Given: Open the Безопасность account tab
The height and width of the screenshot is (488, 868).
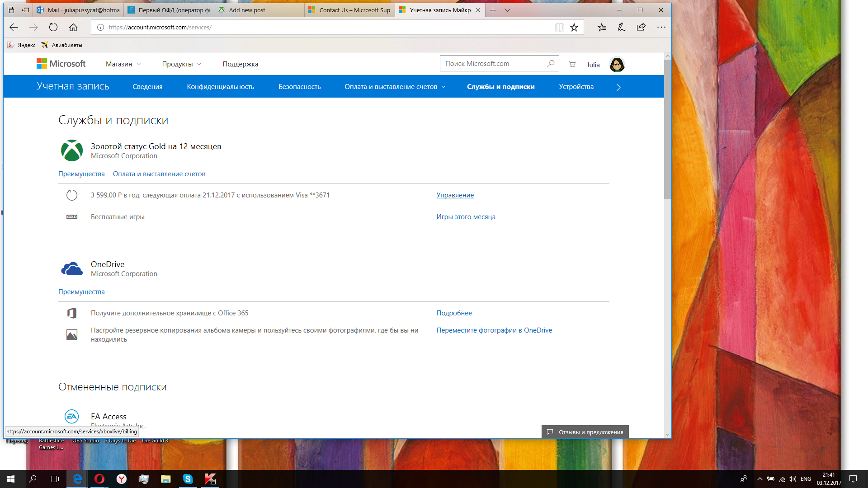Looking at the screenshot, I should (x=299, y=87).
